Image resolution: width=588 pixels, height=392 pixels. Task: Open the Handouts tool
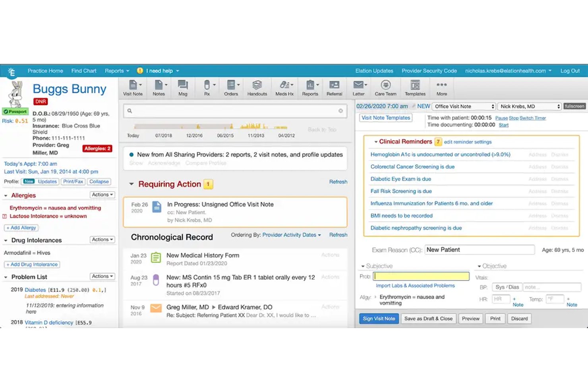coord(257,88)
